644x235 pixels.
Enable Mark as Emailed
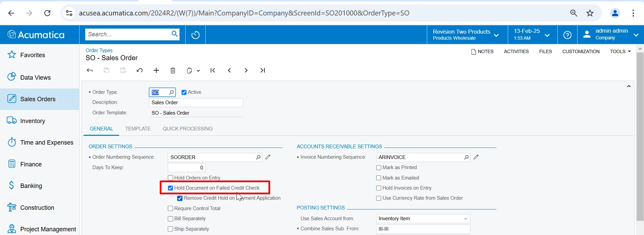[x=379, y=178]
